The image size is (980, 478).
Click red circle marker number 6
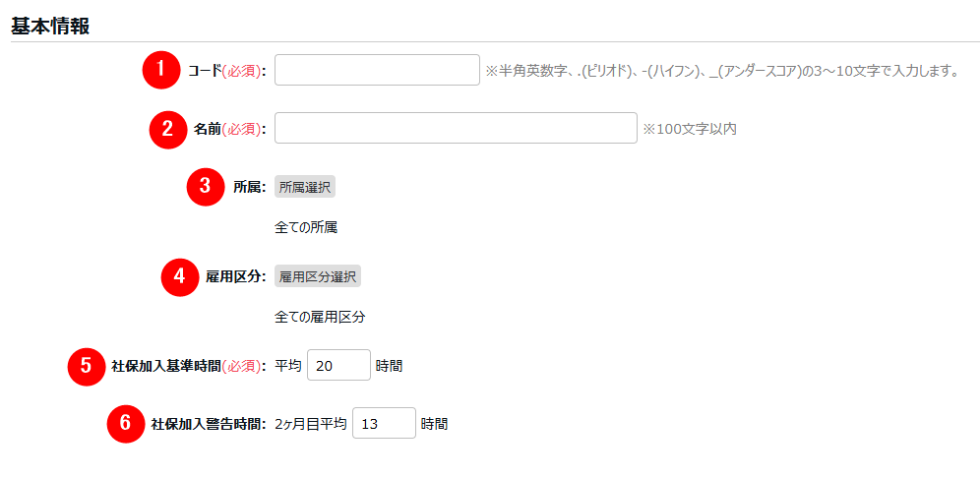point(125,424)
